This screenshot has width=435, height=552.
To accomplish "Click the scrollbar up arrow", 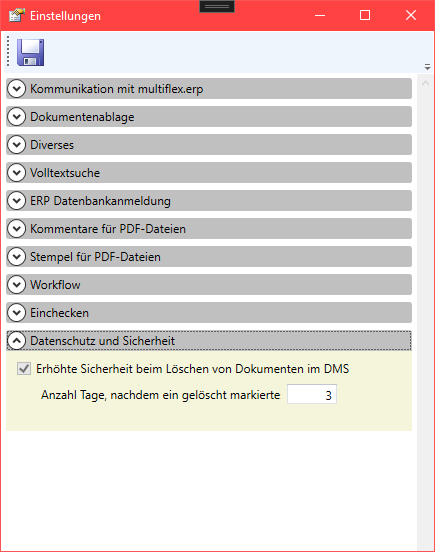I will pyautogui.click(x=425, y=83).
